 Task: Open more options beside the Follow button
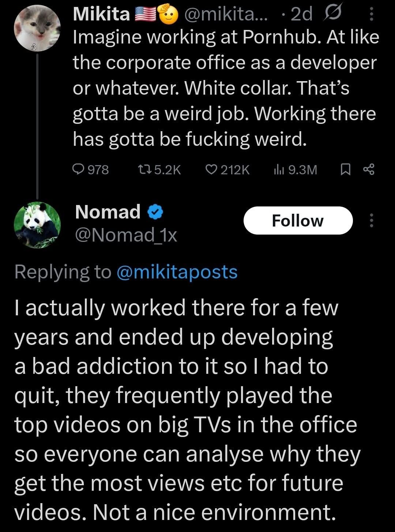[x=372, y=220]
